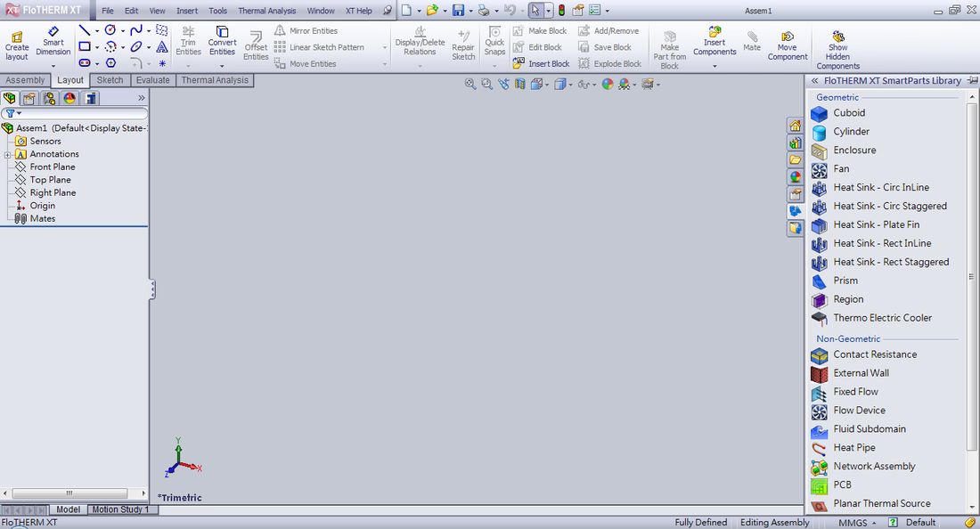This screenshot has height=529, width=980.
Task: Click the feature tree horizontal scrollbar
Action: coord(69,493)
